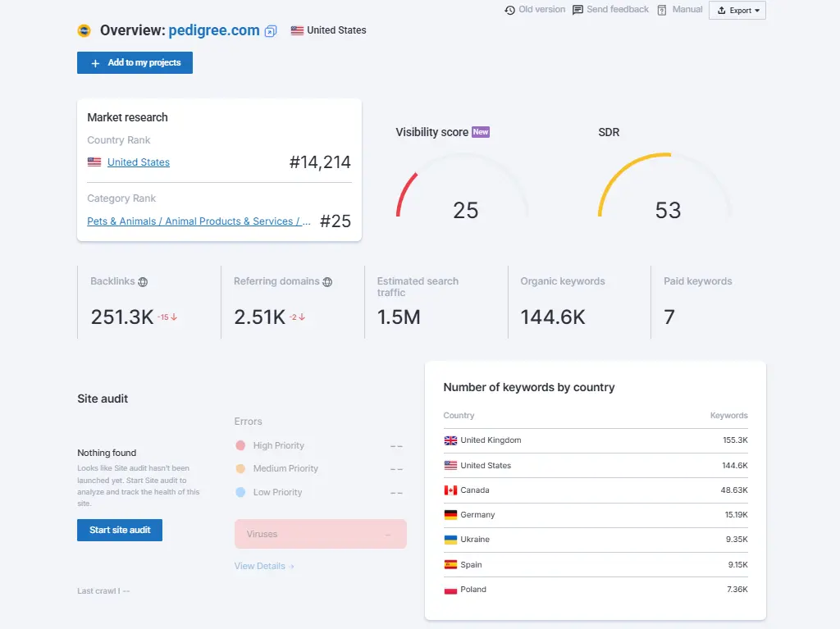Click the Referring domains decrease arrow icon
This screenshot has width=840, height=629.
[302, 317]
